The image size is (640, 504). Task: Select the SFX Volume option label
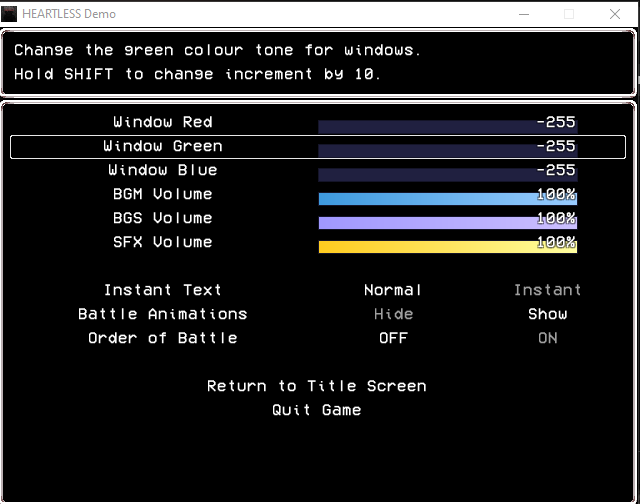pyautogui.click(x=163, y=242)
